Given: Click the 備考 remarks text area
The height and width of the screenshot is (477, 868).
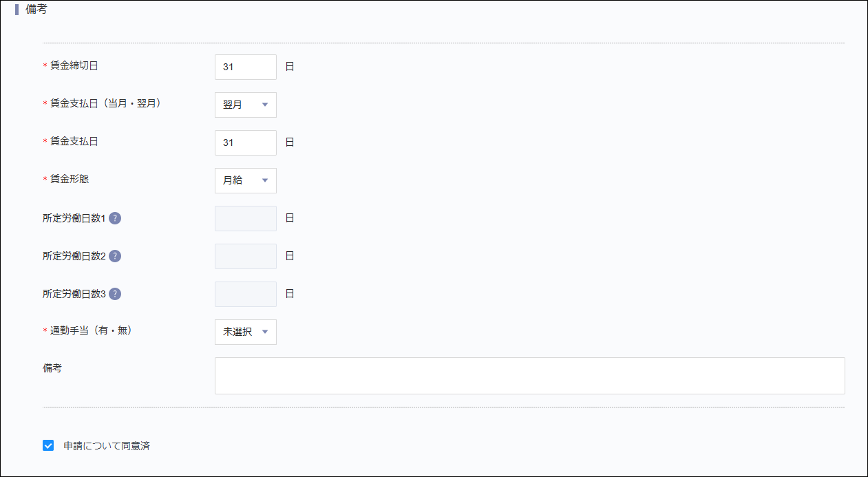Looking at the screenshot, I should click(529, 375).
